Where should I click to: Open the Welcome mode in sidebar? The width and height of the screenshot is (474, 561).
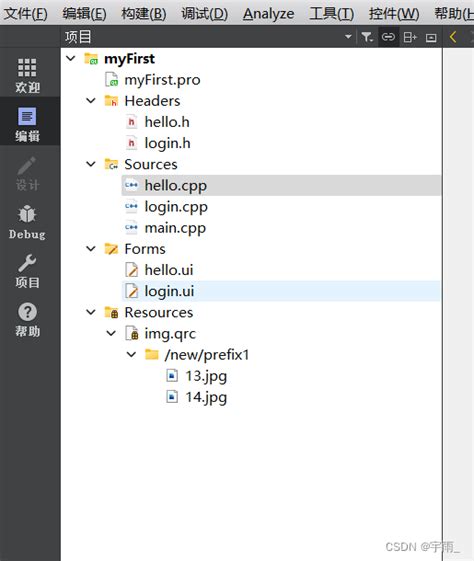tap(28, 76)
